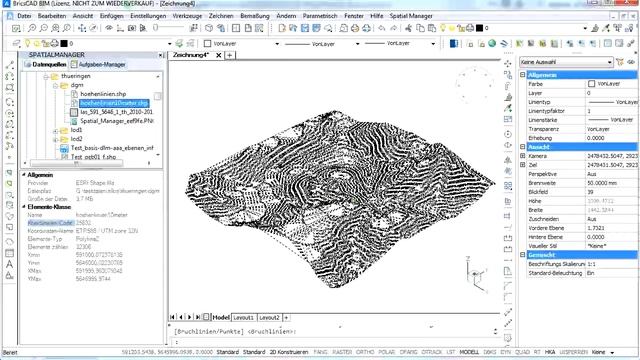Open the Werkzeuge menu

point(187,16)
